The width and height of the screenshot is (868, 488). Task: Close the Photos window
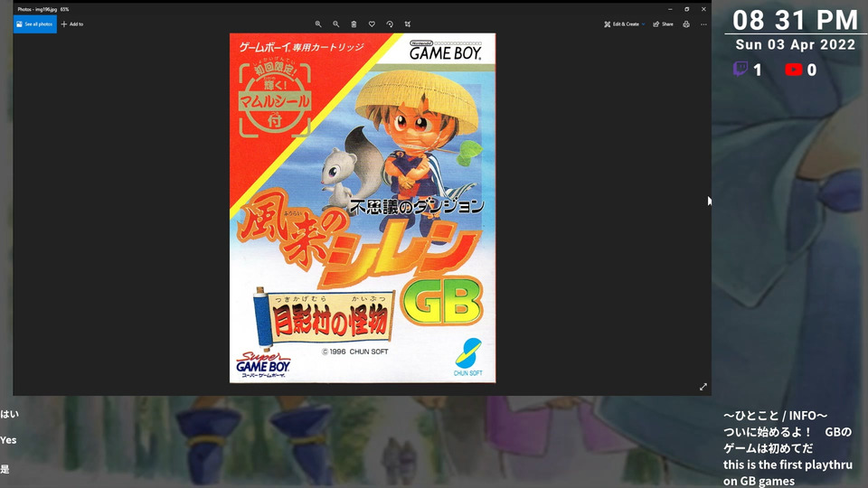(x=703, y=9)
